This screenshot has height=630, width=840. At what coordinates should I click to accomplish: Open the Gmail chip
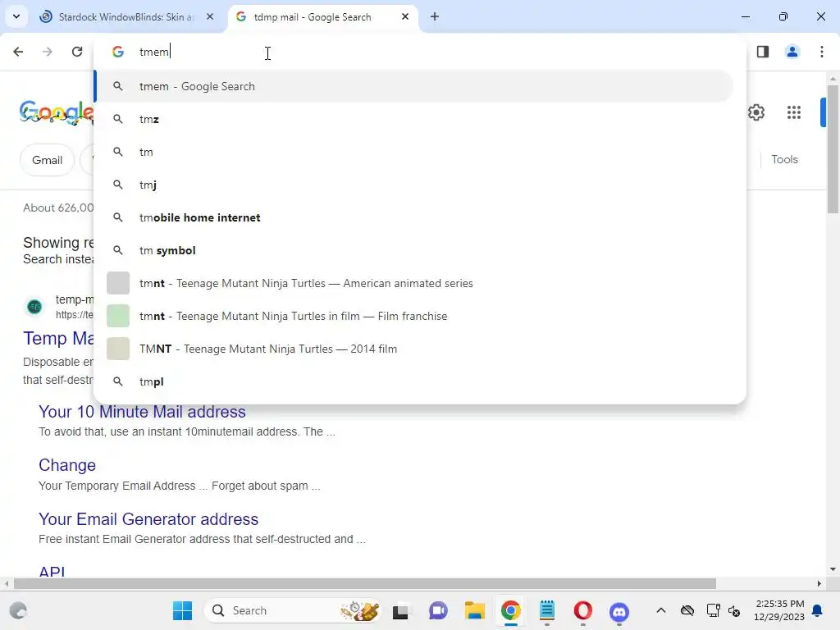(47, 160)
